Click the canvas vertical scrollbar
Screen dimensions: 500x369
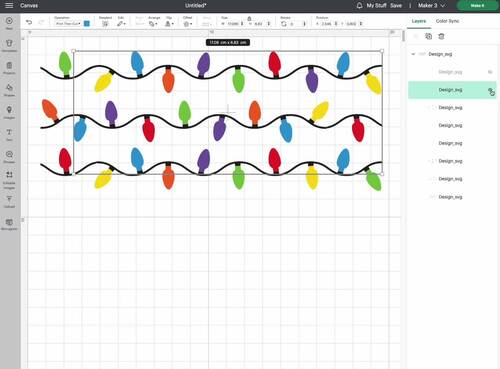pos(403,37)
